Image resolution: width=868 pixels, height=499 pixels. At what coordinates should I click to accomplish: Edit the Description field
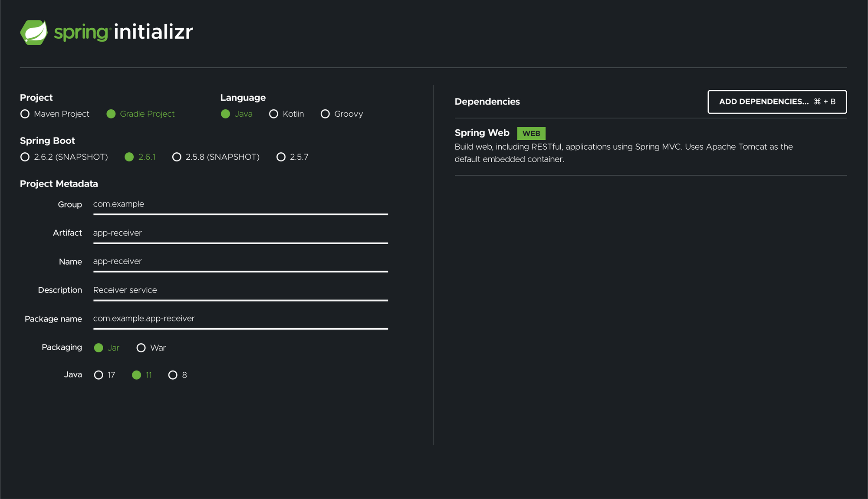tap(240, 290)
